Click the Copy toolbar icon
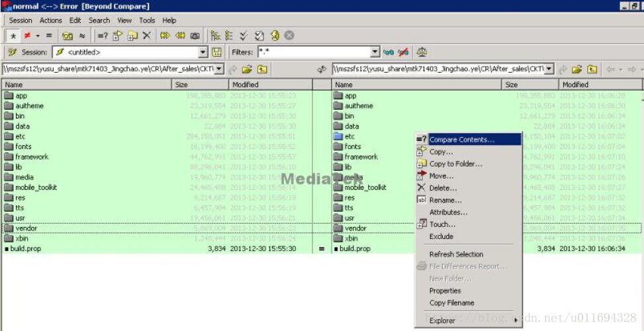The width and height of the screenshot is (644, 331). tap(118, 36)
